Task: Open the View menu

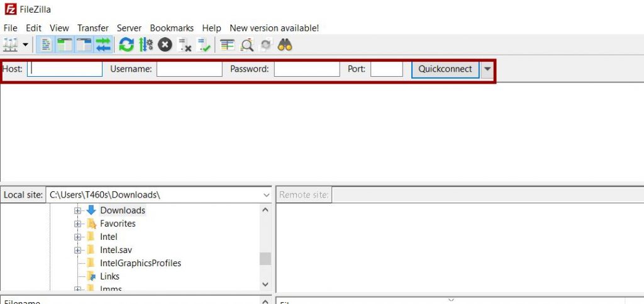Action: click(60, 28)
